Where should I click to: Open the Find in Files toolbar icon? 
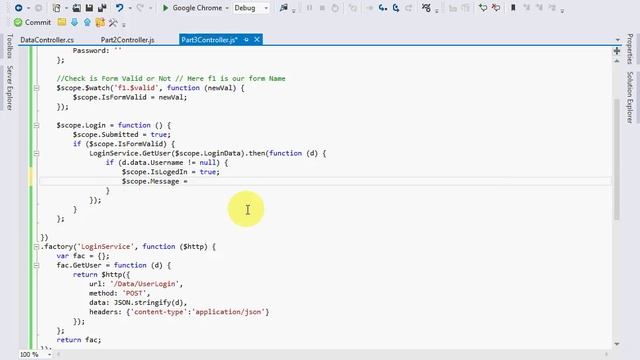click(x=284, y=8)
